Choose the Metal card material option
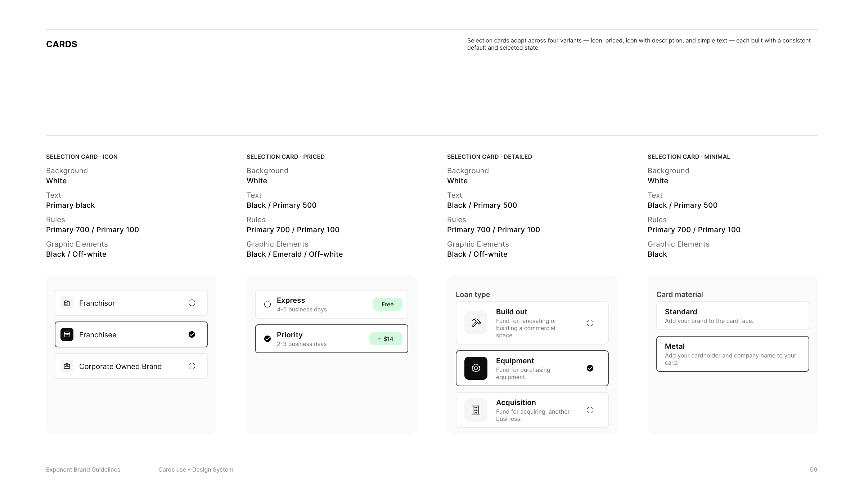The image size is (864, 504). [x=733, y=354]
